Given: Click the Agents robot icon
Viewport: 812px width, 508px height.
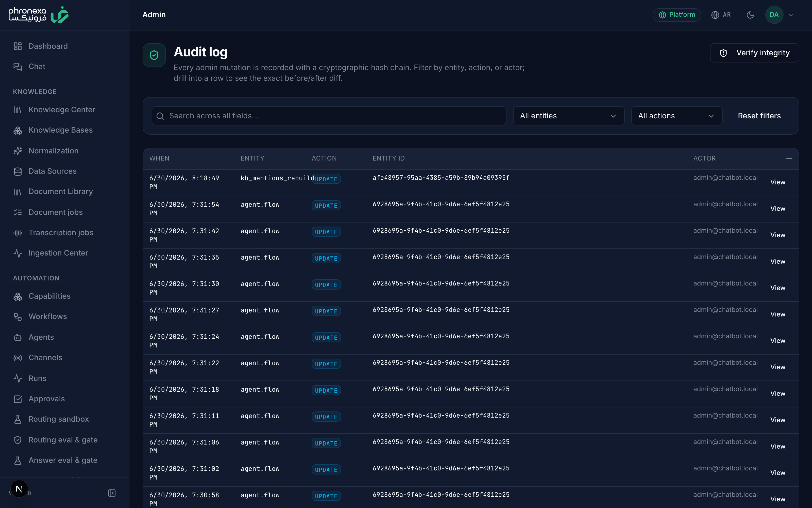Looking at the screenshot, I should (18, 337).
